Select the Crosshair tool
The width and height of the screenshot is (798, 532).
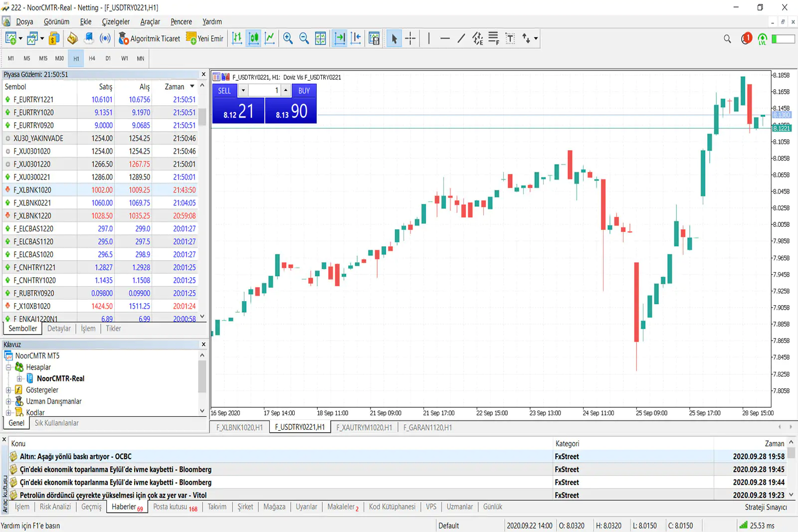pos(410,38)
